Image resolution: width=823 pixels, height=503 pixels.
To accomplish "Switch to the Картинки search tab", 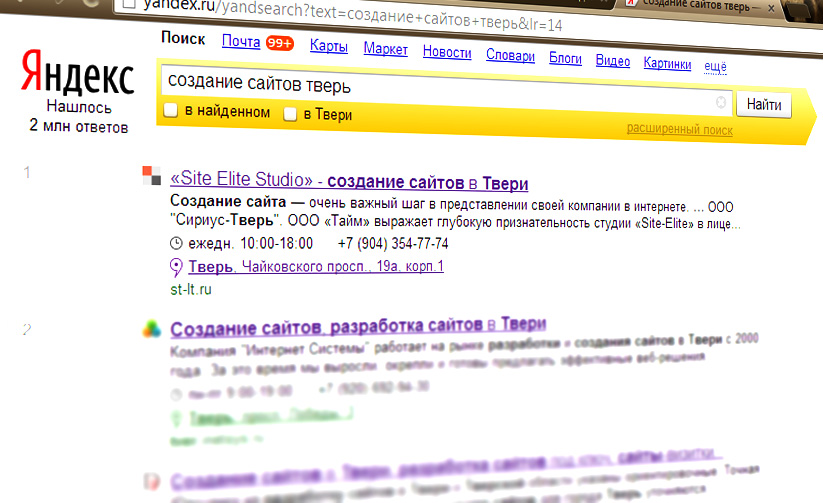I will point(667,64).
